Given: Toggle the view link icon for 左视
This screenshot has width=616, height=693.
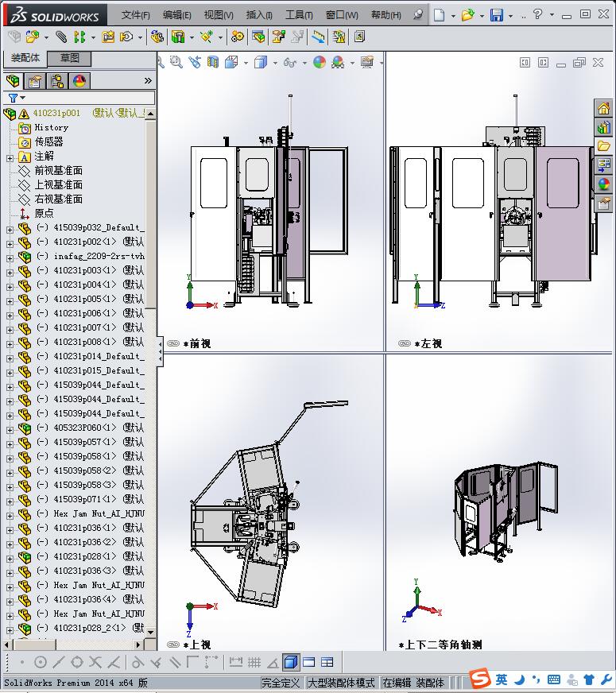Looking at the screenshot, I should [405, 343].
